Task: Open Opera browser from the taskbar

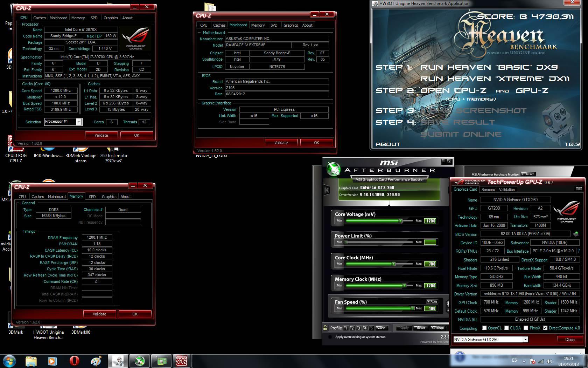Action: pyautogui.click(x=74, y=361)
